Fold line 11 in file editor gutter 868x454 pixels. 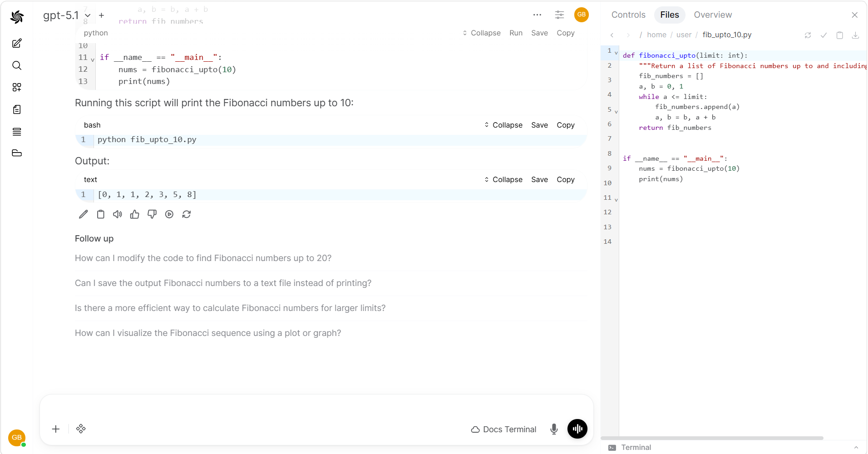(616, 200)
